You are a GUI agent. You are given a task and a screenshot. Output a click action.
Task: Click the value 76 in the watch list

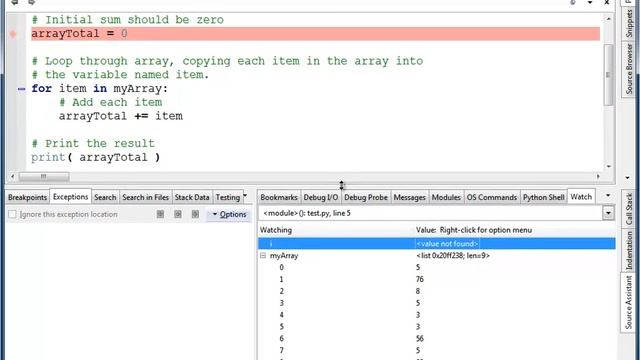click(x=420, y=279)
